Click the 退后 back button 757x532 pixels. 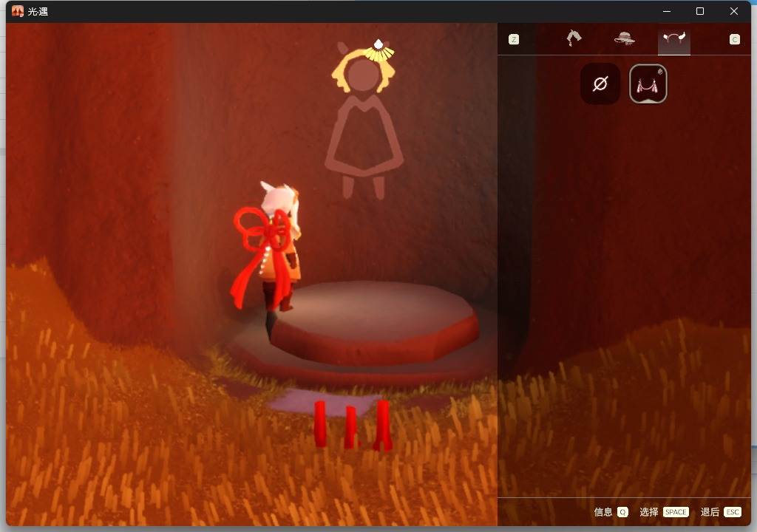point(710,512)
